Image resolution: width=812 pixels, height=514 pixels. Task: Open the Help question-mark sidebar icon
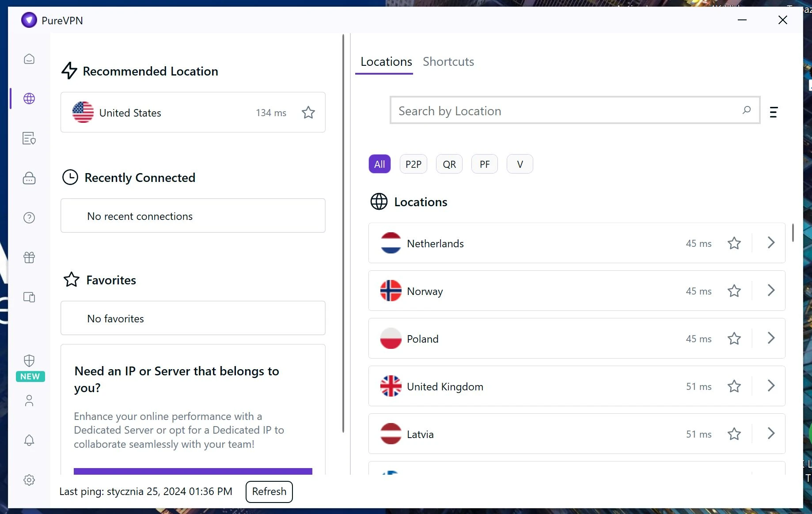click(x=29, y=218)
